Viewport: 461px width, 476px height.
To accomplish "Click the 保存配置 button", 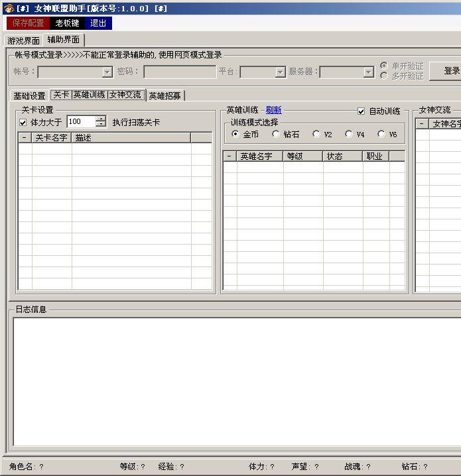I will pos(28,23).
